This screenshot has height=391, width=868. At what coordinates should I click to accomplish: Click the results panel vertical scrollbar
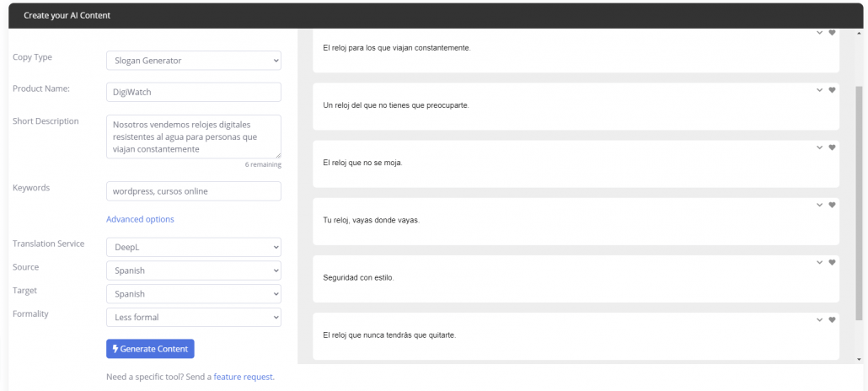(x=859, y=203)
